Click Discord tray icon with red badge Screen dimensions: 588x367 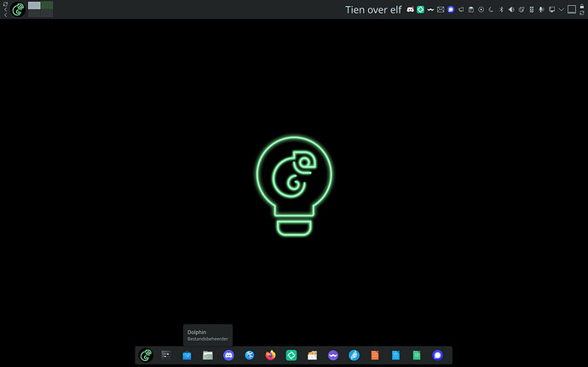[x=410, y=9]
